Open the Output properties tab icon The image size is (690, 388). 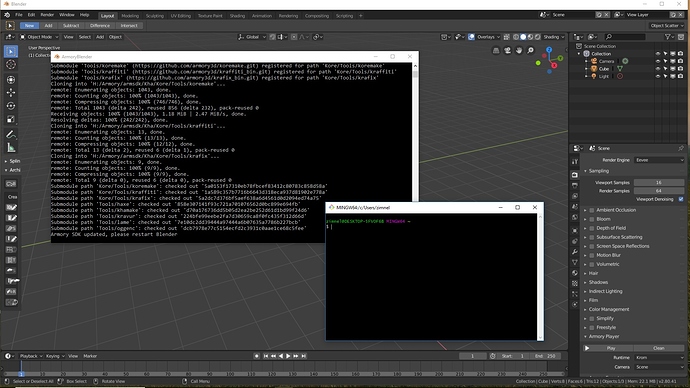coord(575,185)
